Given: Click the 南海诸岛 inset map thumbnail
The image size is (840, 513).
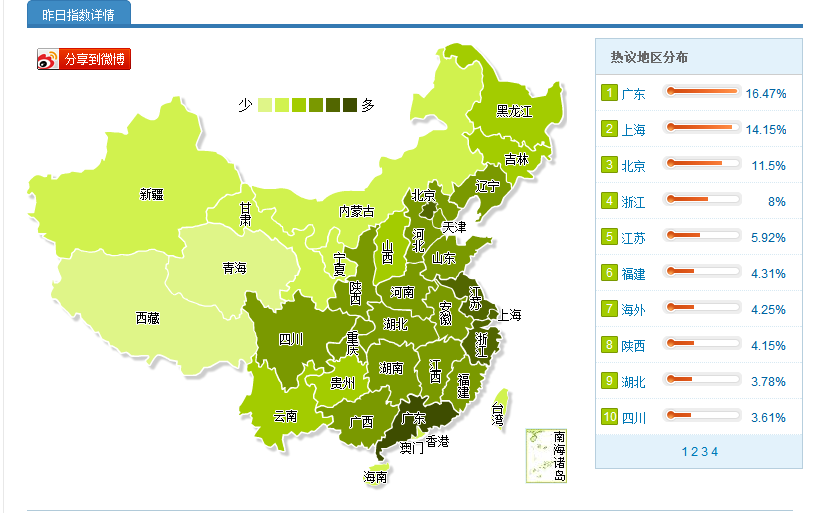Looking at the screenshot, I should pos(547,455).
